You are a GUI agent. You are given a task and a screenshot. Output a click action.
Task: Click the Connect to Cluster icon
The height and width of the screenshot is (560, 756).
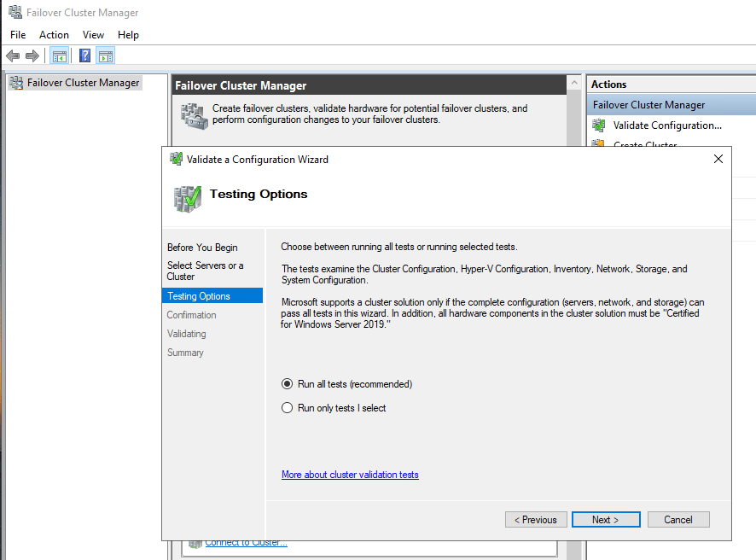195,543
